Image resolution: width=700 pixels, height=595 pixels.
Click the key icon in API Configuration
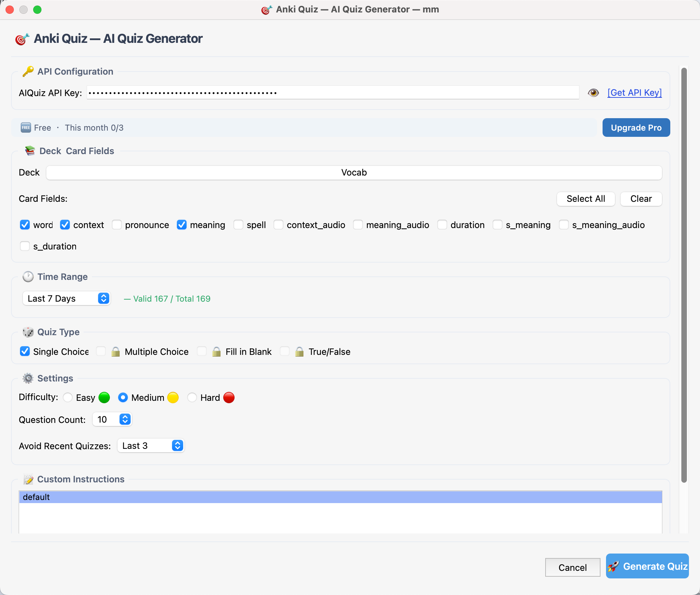pos(28,72)
